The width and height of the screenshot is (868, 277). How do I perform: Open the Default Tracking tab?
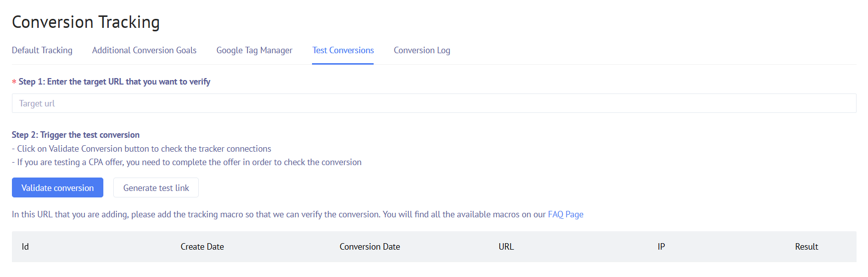42,50
